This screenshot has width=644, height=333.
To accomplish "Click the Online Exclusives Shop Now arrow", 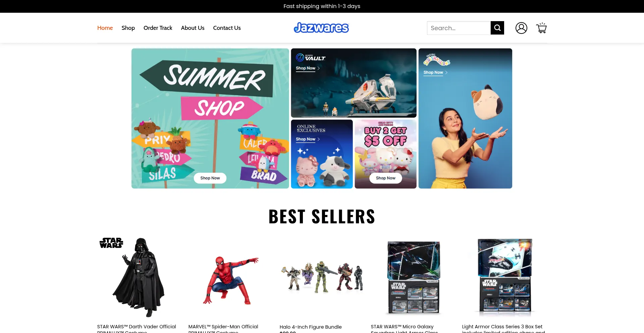I will pyautogui.click(x=318, y=139).
